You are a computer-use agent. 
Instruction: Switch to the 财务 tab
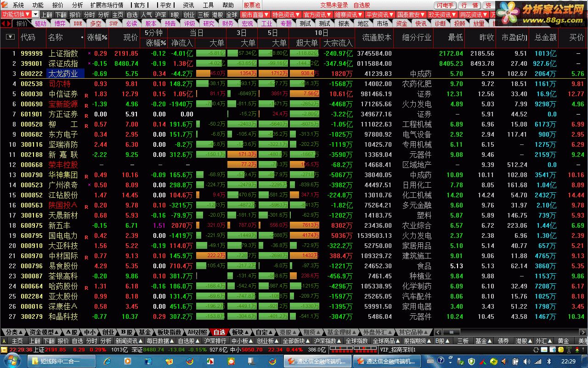coord(228,23)
